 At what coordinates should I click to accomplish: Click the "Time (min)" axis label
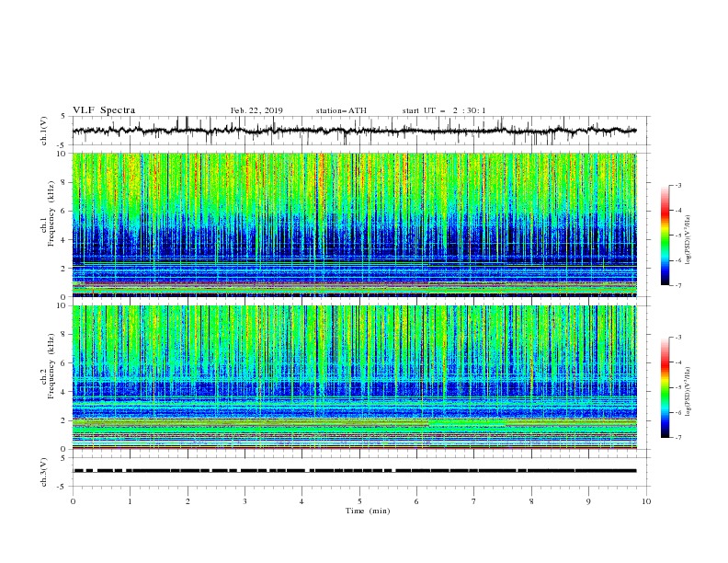(368, 511)
